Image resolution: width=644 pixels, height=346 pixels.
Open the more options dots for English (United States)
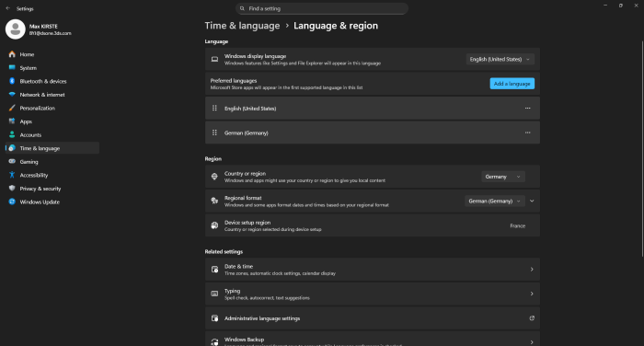click(x=528, y=108)
